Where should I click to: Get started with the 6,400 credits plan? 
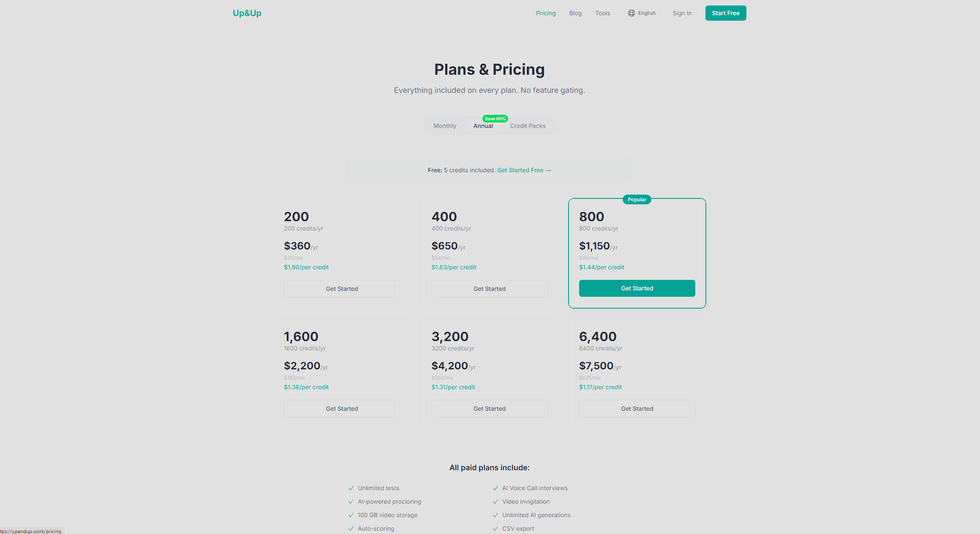pyautogui.click(x=637, y=409)
